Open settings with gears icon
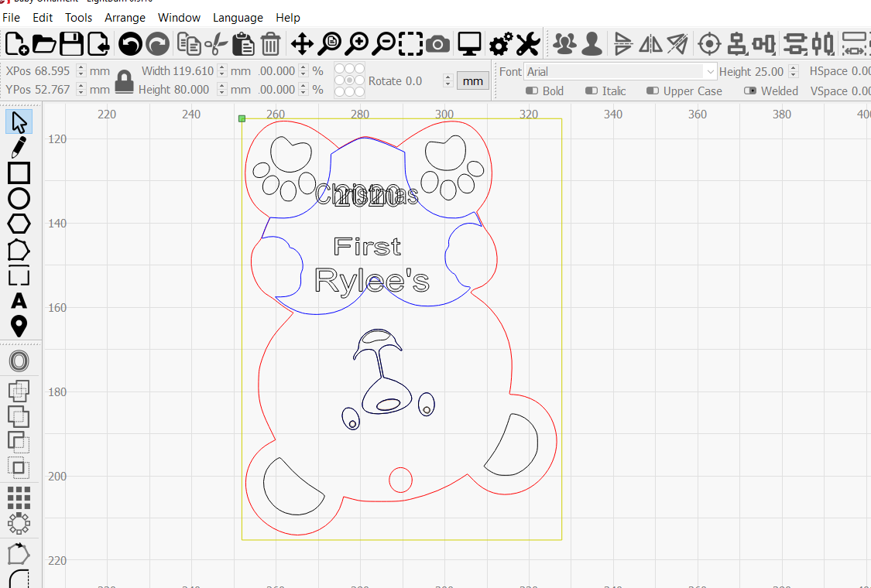 point(500,44)
